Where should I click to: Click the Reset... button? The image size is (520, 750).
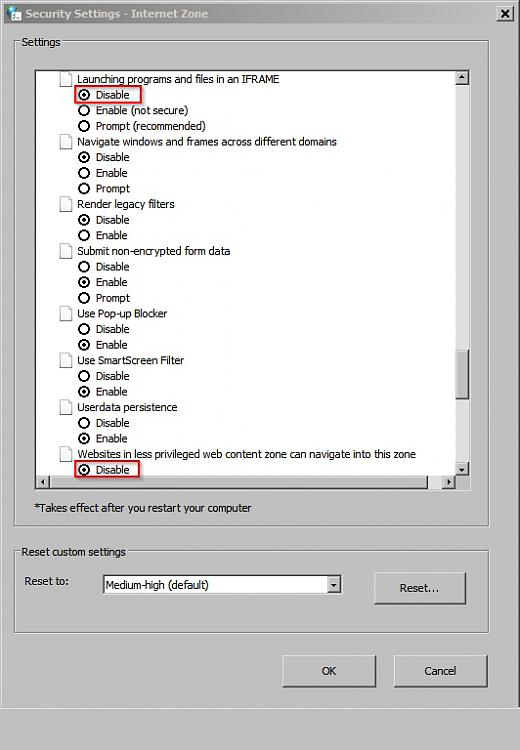pos(420,588)
